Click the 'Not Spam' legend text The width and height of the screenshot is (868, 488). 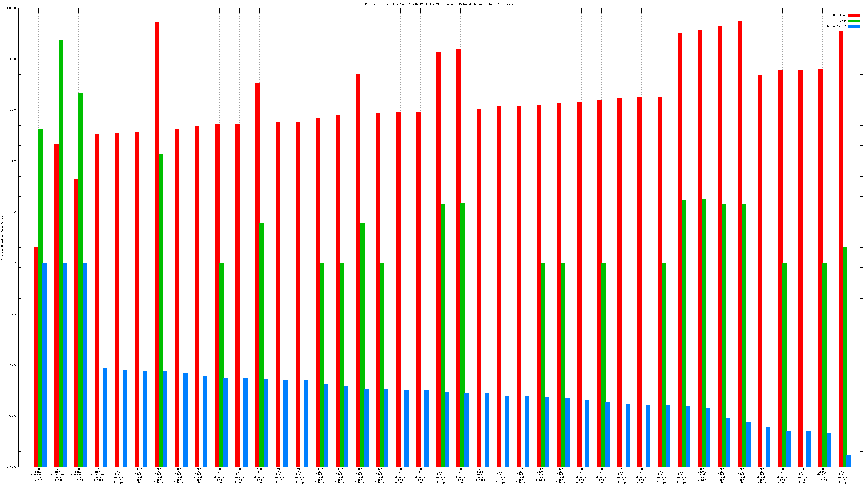coord(839,15)
